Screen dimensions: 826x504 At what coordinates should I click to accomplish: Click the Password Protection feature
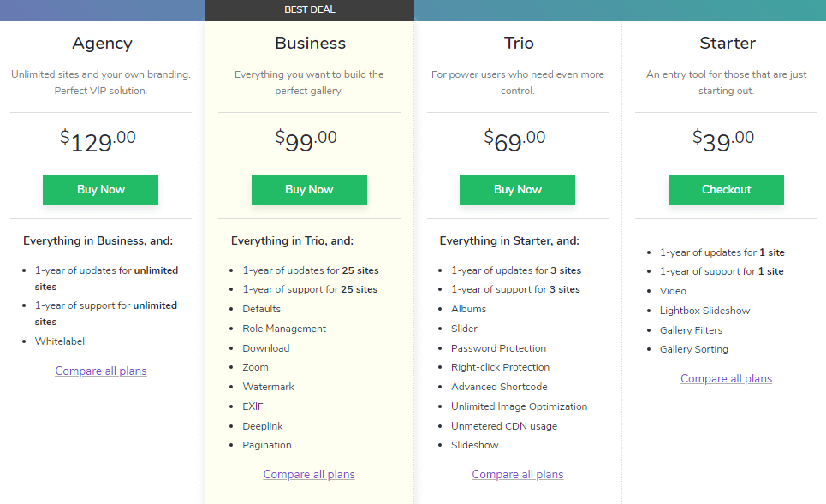click(498, 348)
